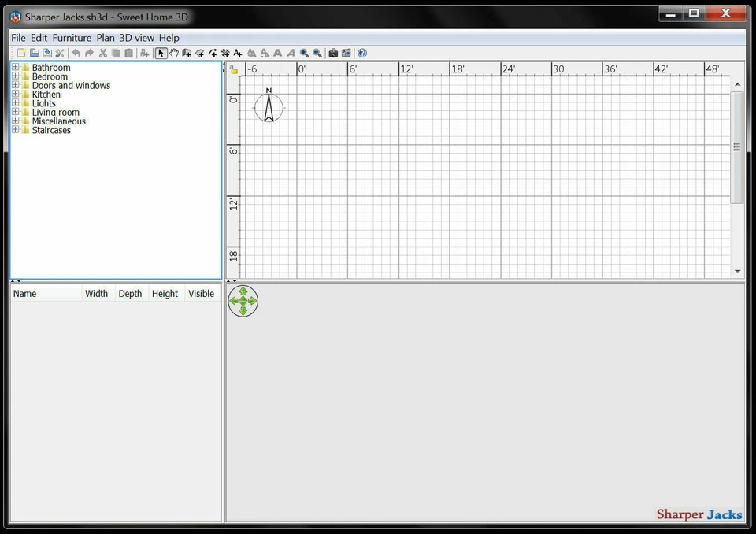
Task: Select the Create rooms tool
Action: click(200, 53)
